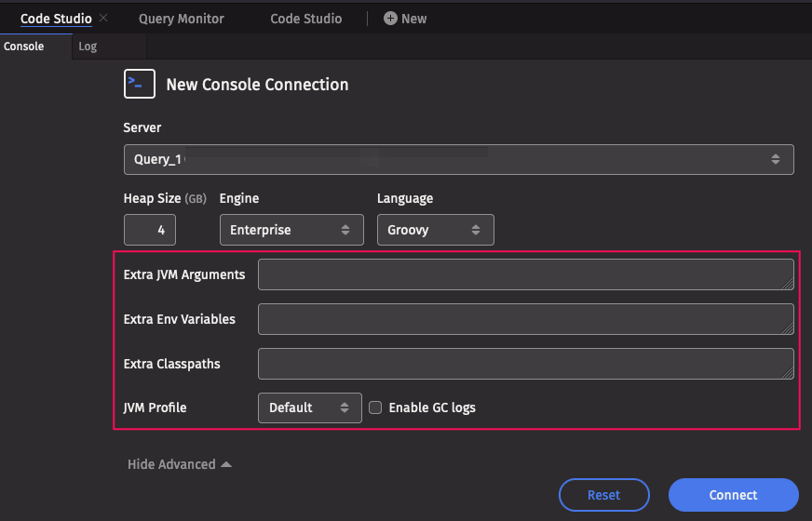
Task: Click the console terminal icon beside New Console Connection
Action: click(x=140, y=84)
